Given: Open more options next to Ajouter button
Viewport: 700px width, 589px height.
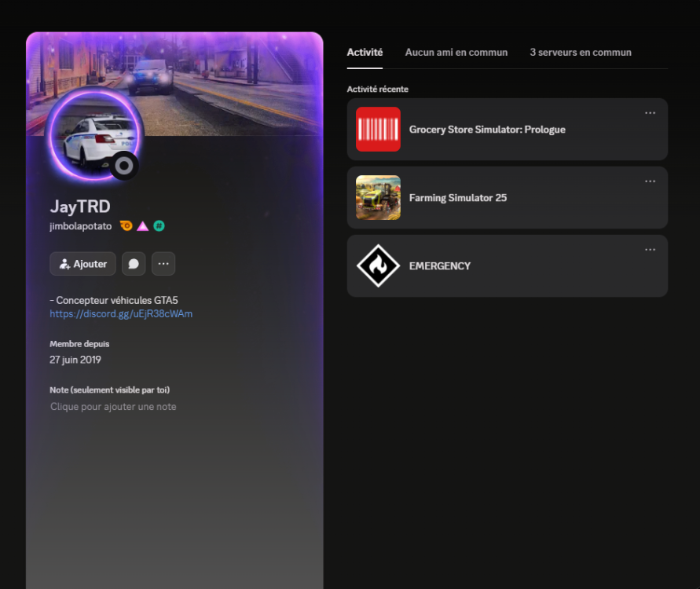Looking at the screenshot, I should coord(163,264).
